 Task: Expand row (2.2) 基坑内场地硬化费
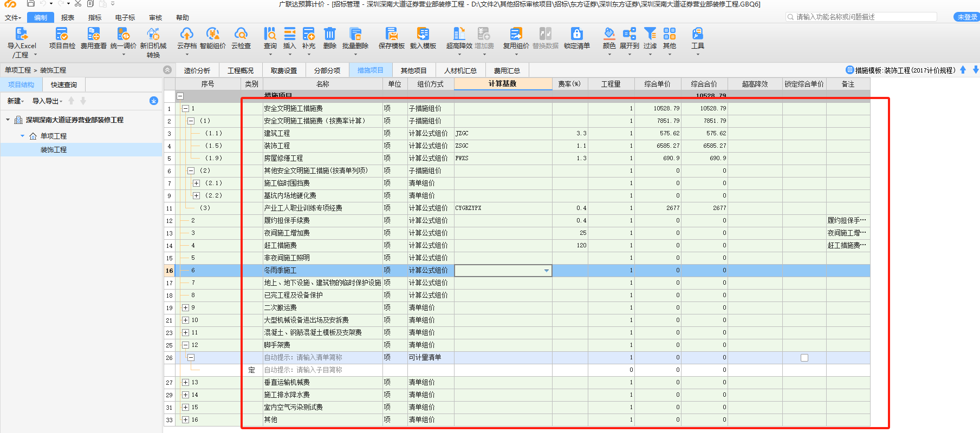click(196, 196)
